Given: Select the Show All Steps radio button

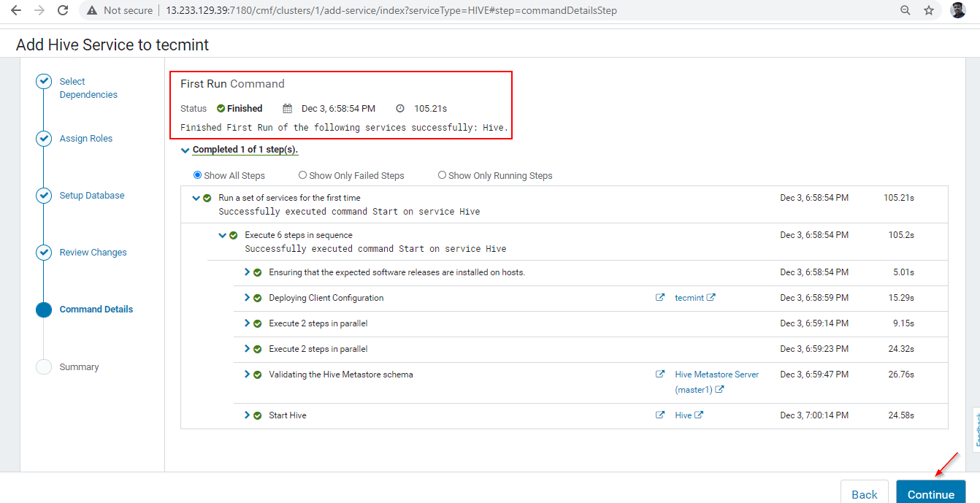Looking at the screenshot, I should point(197,175).
